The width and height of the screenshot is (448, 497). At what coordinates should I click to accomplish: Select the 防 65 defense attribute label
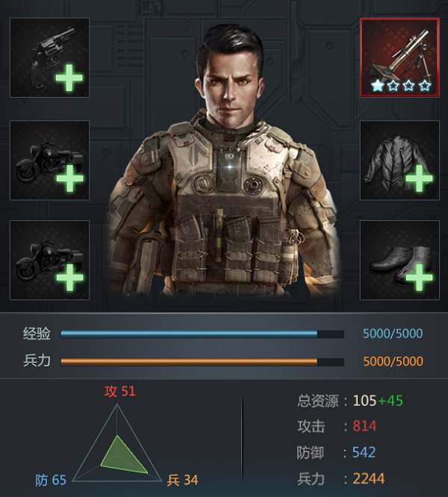pos(51,480)
